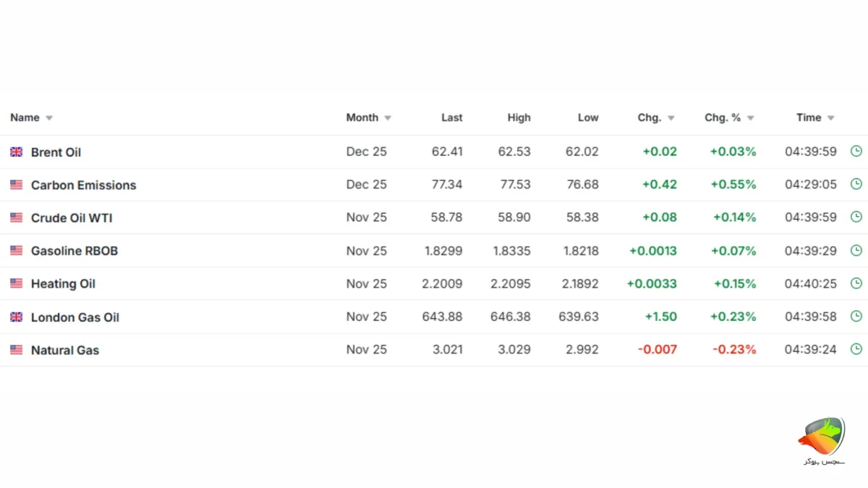Click Brent Oil low value 62.02
The width and height of the screenshot is (868, 488).
pyautogui.click(x=582, y=152)
